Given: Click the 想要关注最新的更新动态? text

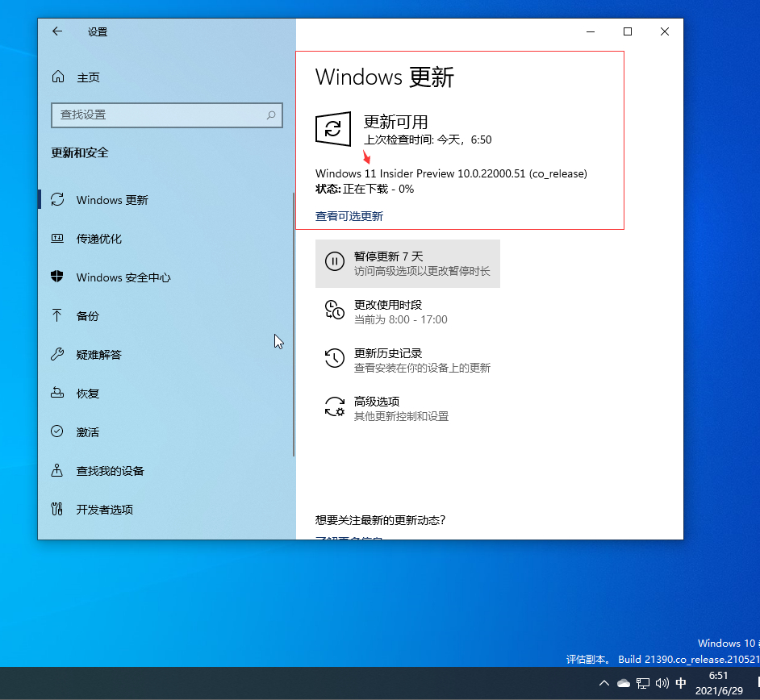Looking at the screenshot, I should [380, 520].
